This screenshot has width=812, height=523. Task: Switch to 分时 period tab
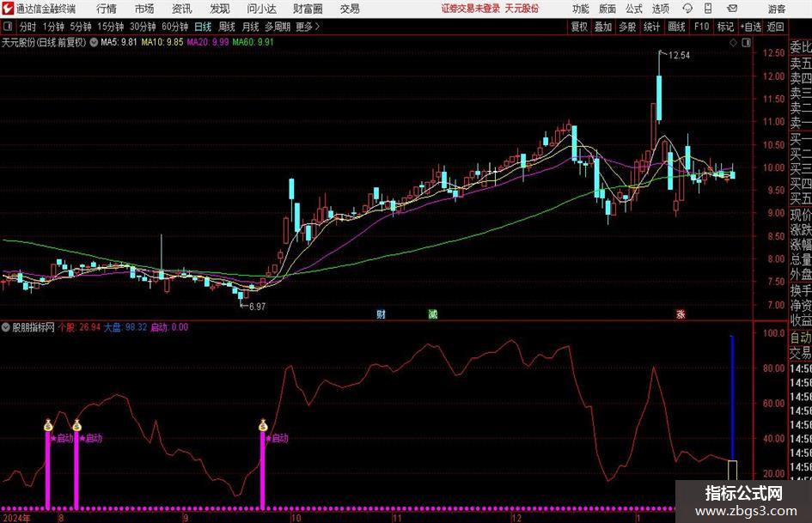pyautogui.click(x=27, y=27)
